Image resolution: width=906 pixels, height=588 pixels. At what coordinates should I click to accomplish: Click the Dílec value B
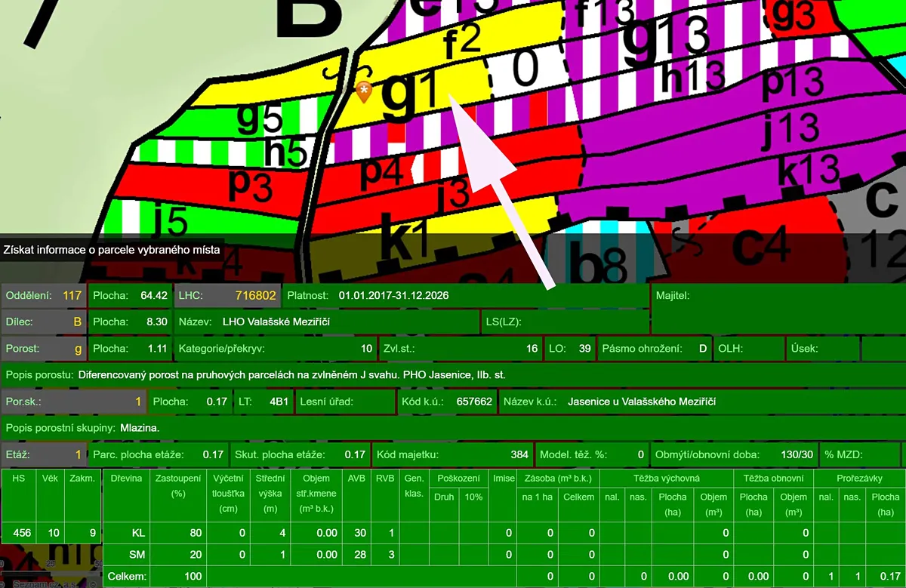(x=77, y=322)
